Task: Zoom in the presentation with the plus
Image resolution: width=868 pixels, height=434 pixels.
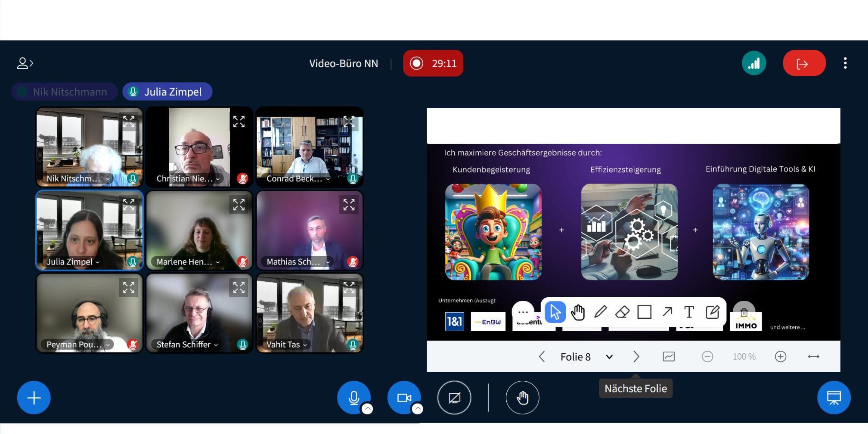Action: coord(780,356)
